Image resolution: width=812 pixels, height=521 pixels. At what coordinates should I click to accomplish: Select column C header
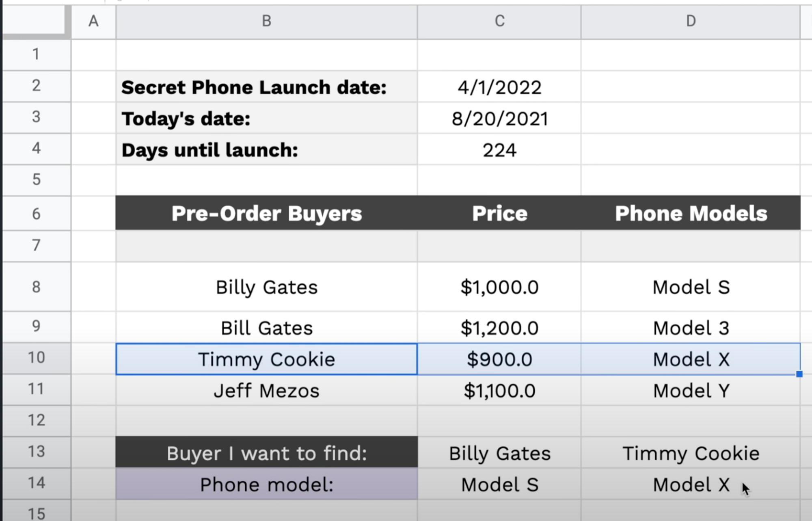pos(499,20)
